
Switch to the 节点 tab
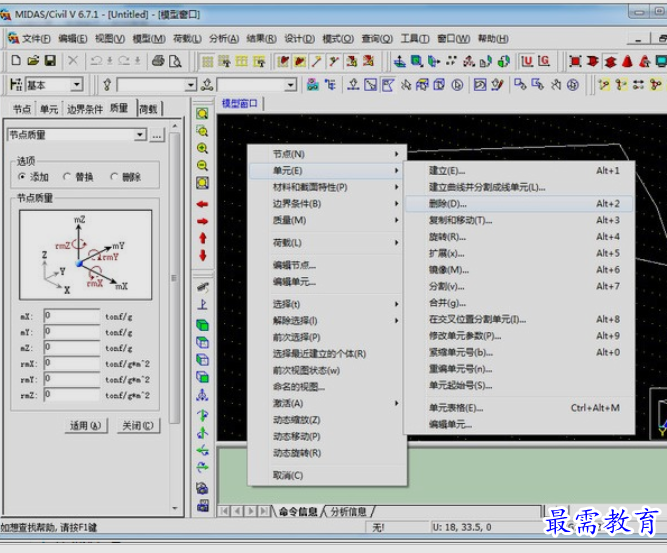[x=22, y=109]
